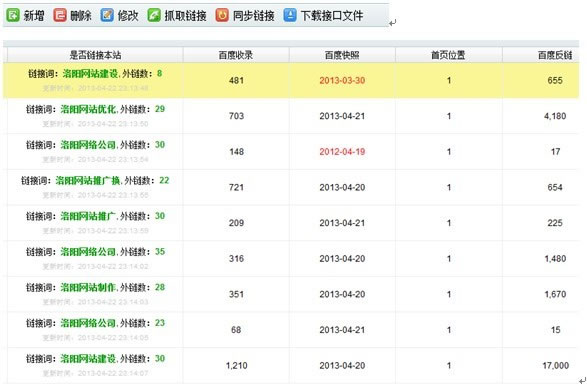
Task: Click the 外链数 value 28
Action: pos(160,287)
